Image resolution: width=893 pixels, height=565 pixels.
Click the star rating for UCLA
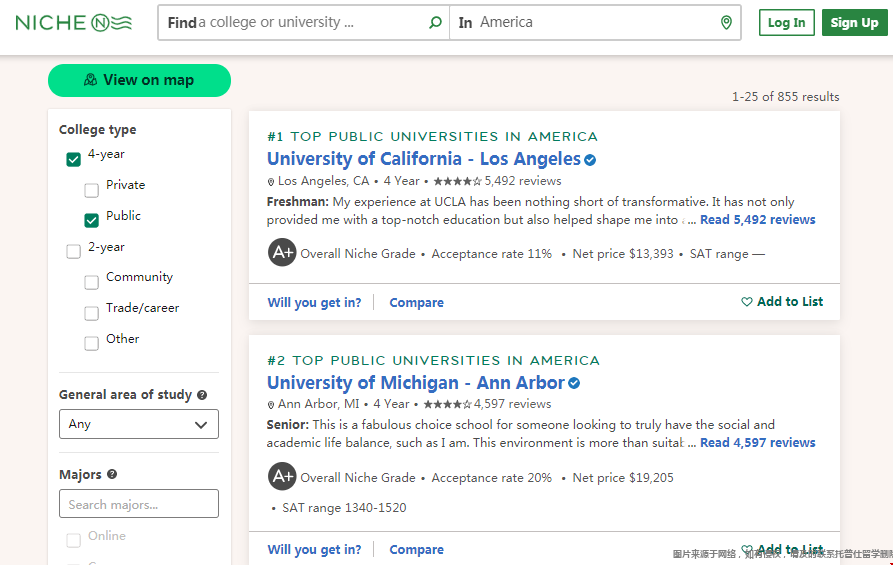pyautogui.click(x=457, y=181)
